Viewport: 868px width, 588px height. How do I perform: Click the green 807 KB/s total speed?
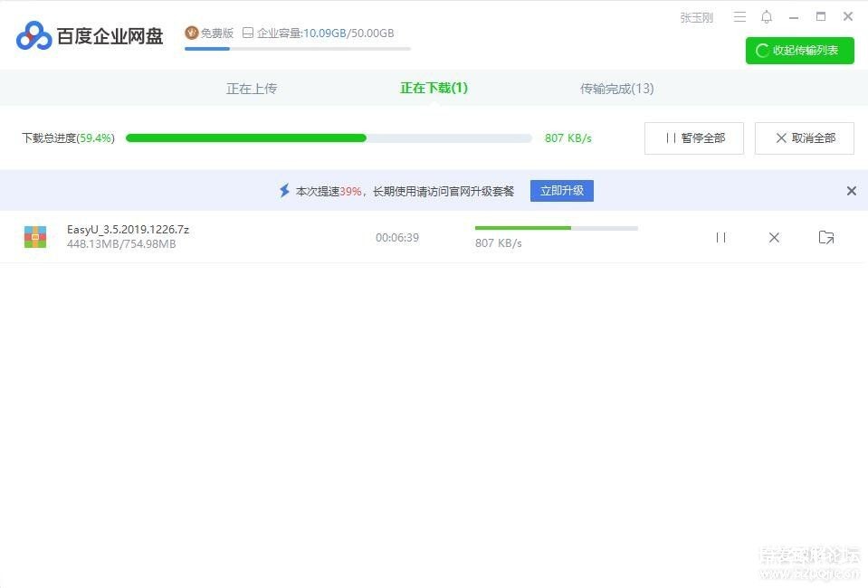coord(568,138)
